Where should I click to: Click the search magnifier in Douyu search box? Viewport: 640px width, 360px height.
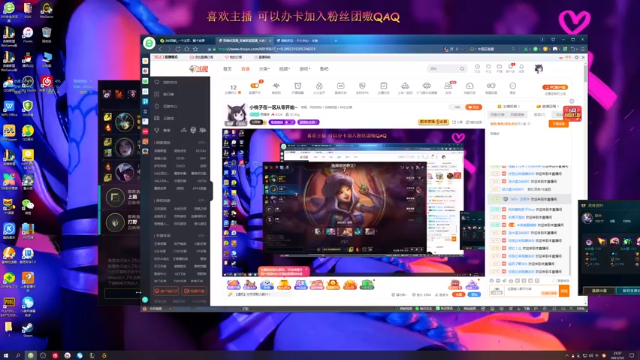click(462, 69)
